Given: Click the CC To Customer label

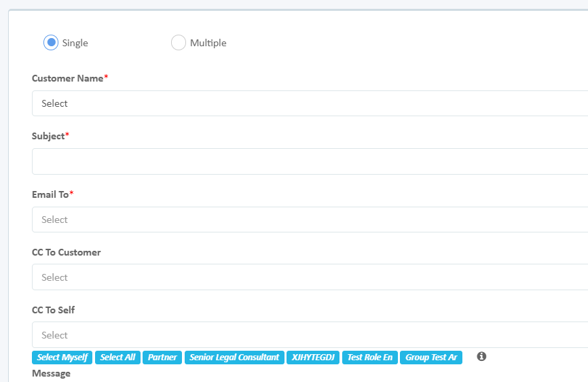Looking at the screenshot, I should 67,252.
